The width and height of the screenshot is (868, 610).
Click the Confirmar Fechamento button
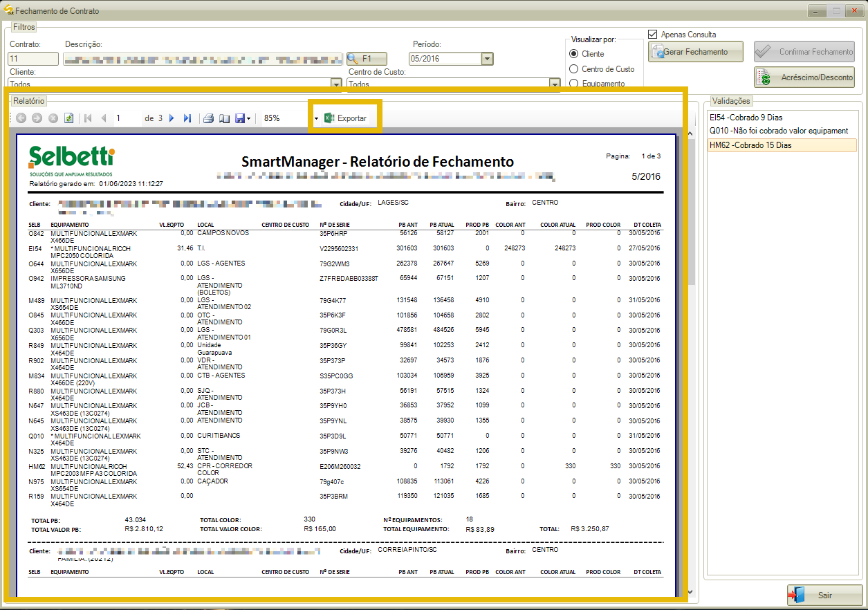[804, 52]
